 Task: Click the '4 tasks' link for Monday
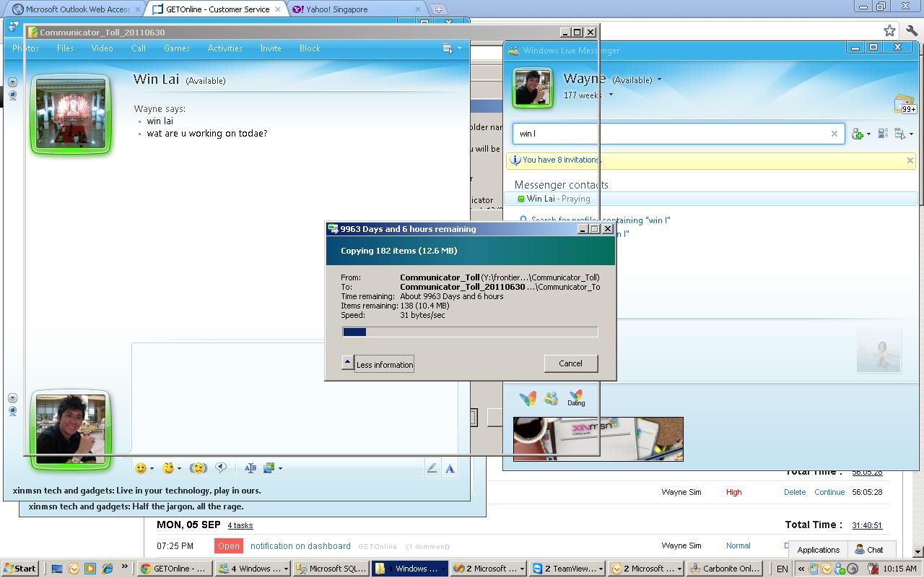[x=240, y=525]
